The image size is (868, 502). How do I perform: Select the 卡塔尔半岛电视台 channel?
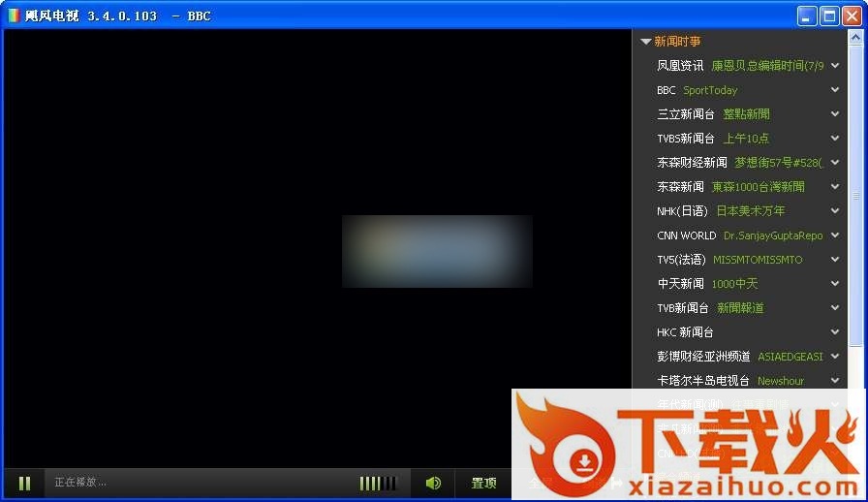(x=703, y=381)
